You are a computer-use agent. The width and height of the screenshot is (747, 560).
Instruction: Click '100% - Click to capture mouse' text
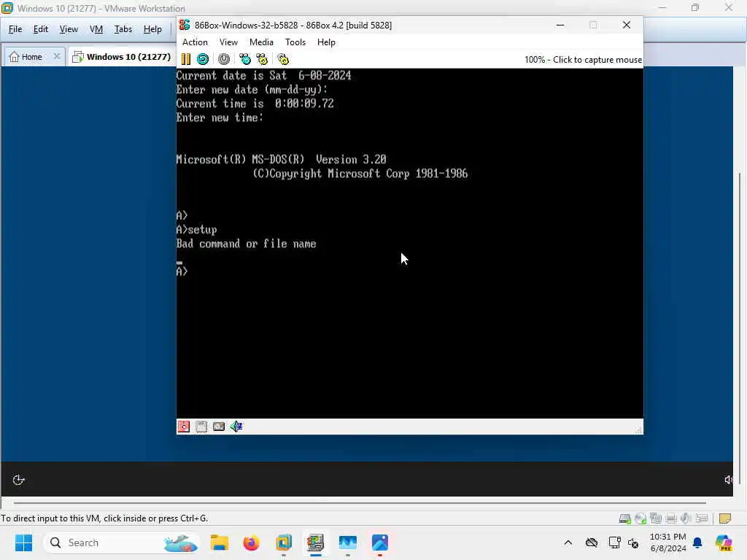[x=583, y=60]
